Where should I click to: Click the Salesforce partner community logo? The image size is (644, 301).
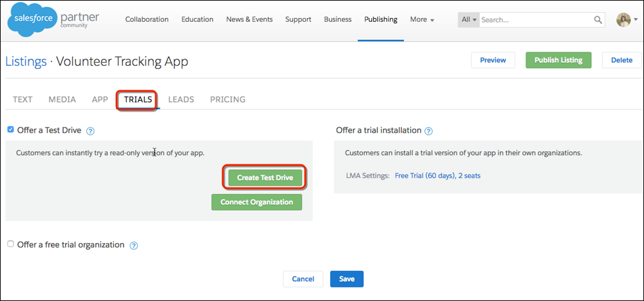coord(53,20)
